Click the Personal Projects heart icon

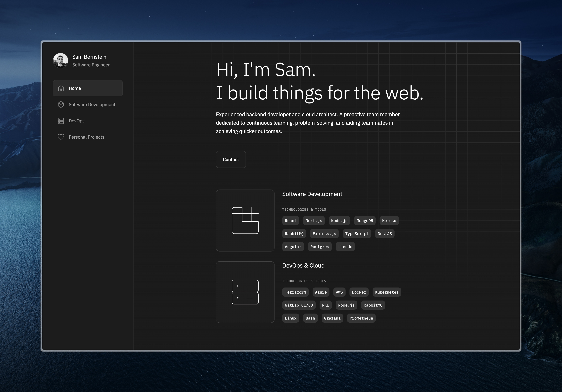point(61,137)
